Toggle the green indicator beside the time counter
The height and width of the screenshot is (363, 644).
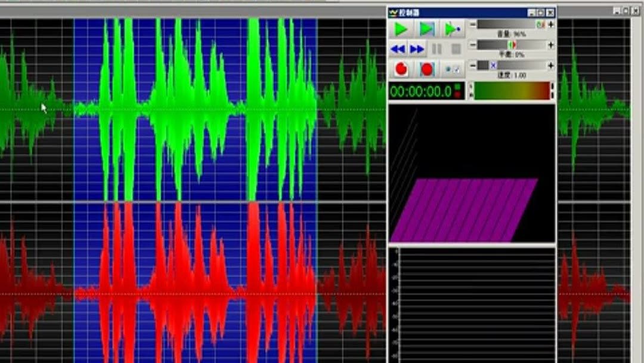(x=458, y=87)
